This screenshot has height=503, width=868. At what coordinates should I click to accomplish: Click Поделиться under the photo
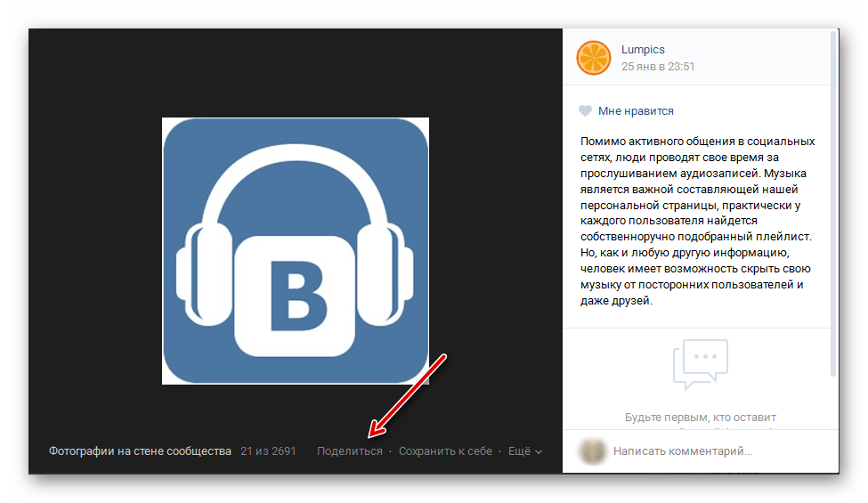click(349, 451)
